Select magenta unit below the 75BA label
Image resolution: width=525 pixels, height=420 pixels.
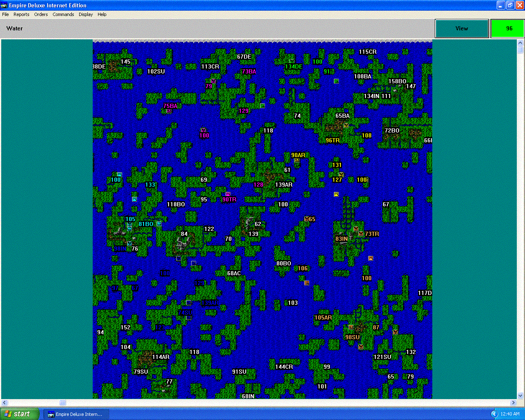pyautogui.click(x=169, y=111)
